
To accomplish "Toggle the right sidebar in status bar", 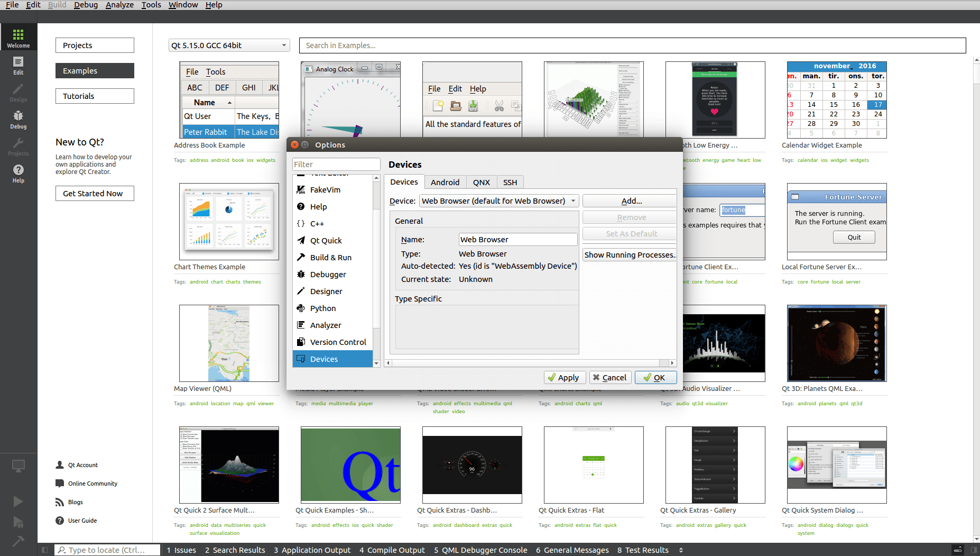I will [x=974, y=550].
